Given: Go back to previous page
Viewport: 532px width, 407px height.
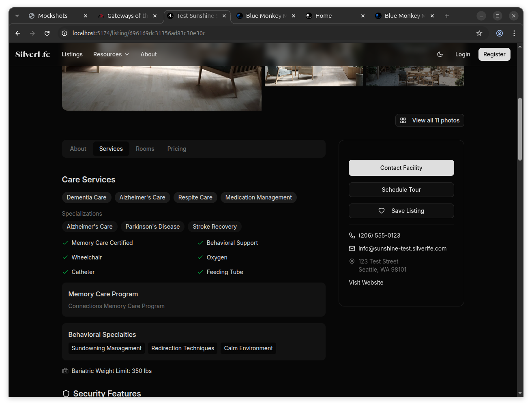Looking at the screenshot, I should [18, 33].
